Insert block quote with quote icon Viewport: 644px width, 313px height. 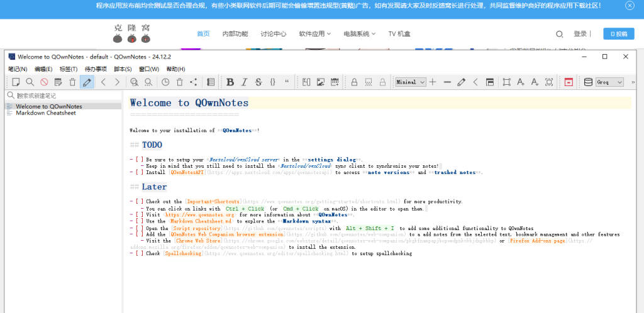(x=287, y=82)
